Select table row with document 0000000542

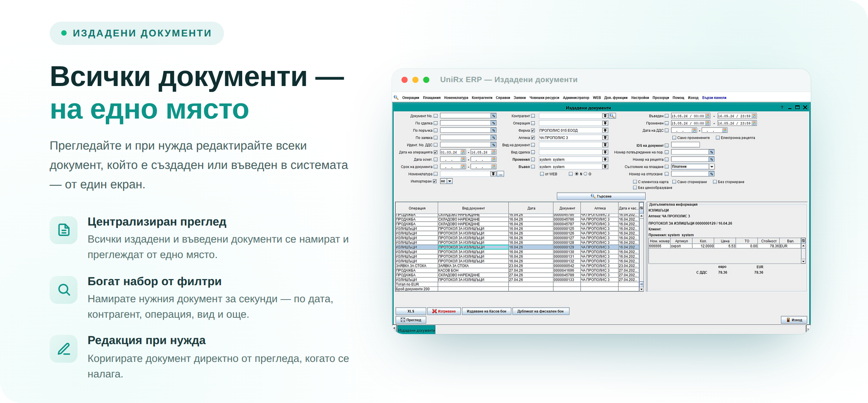[517, 266]
